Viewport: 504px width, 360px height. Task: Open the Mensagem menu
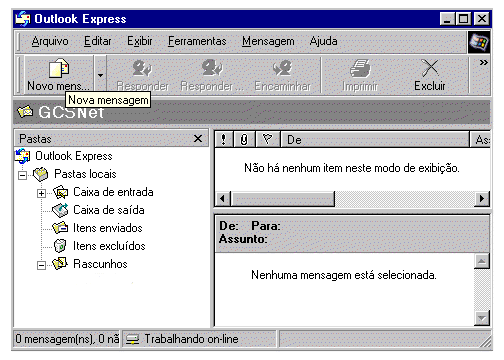coord(268,41)
